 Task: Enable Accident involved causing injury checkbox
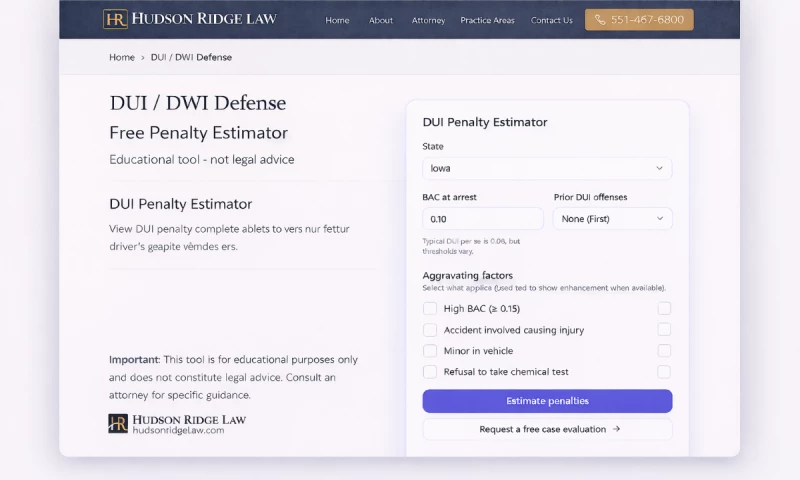(x=430, y=330)
